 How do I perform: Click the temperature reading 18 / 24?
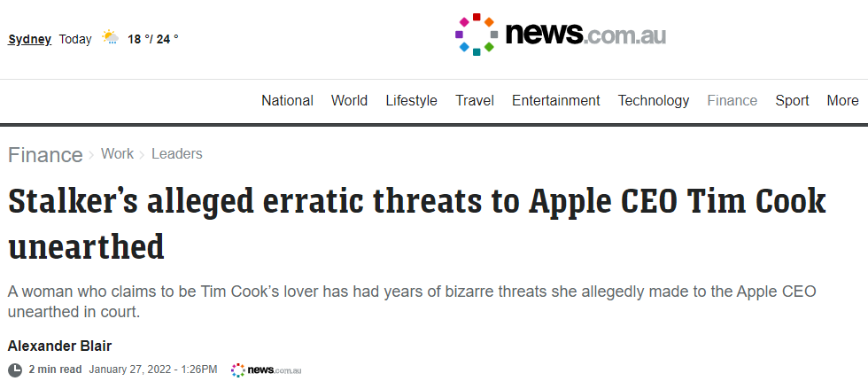[152, 39]
